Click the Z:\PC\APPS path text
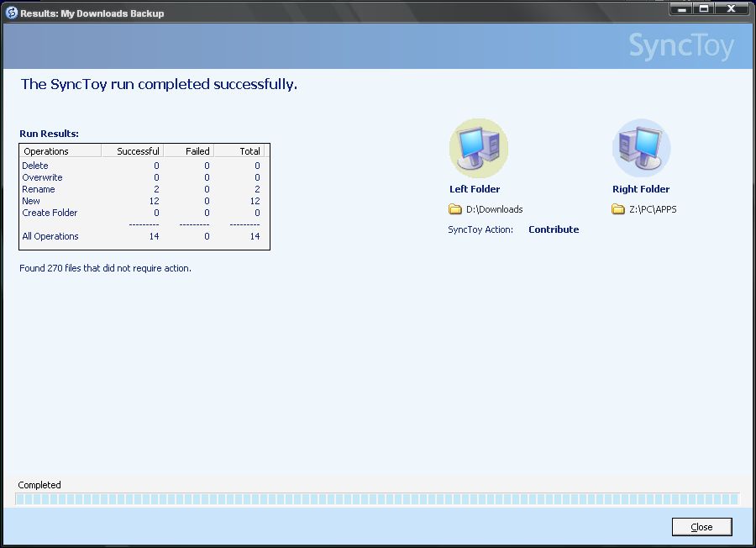The width and height of the screenshot is (756, 548). (x=653, y=209)
